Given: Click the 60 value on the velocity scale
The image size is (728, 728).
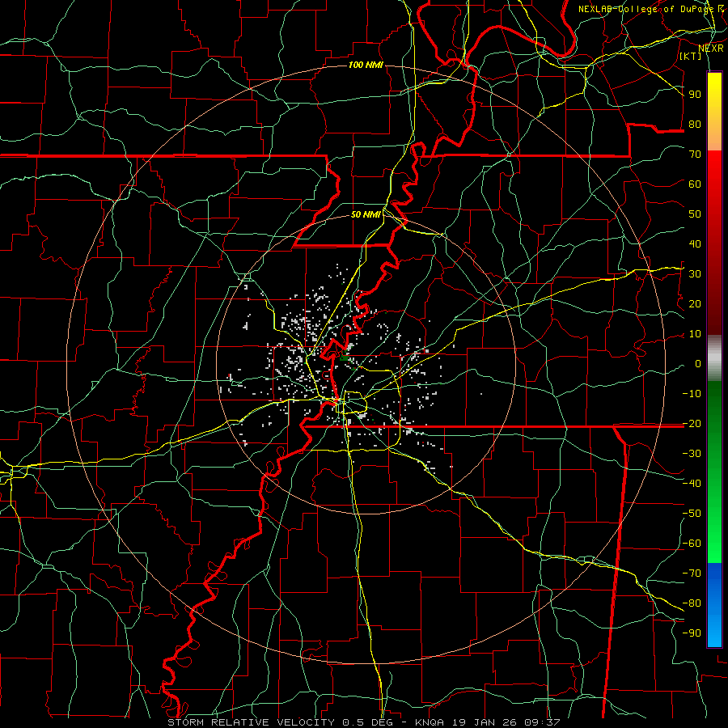Looking at the screenshot, I should click(x=695, y=184).
